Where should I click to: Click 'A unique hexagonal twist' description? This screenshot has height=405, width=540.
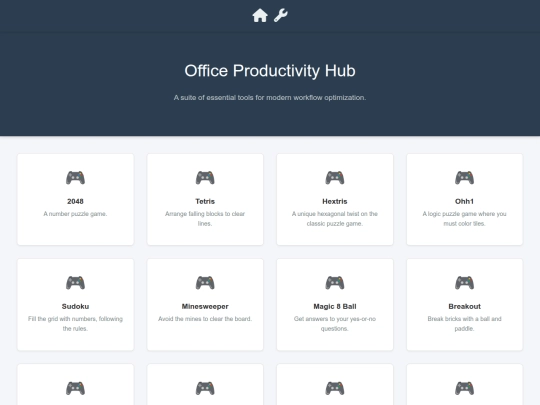pos(335,219)
